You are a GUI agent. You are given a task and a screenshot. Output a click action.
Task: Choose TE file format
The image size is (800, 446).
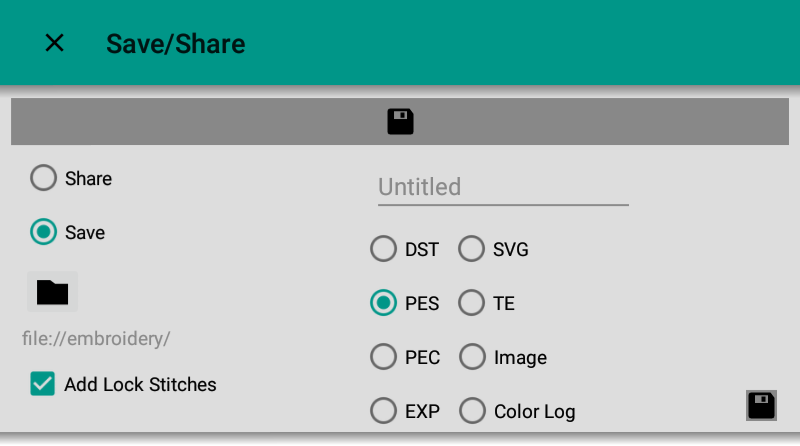tap(471, 303)
